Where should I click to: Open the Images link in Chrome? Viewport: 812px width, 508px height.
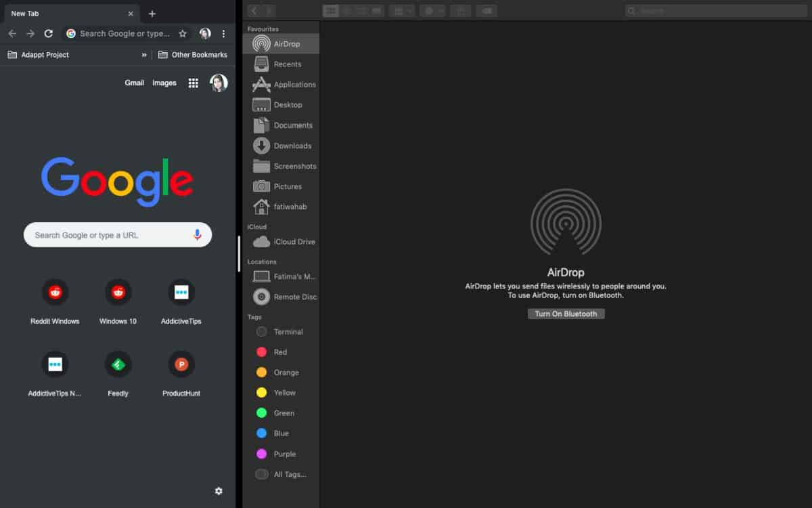pos(164,83)
